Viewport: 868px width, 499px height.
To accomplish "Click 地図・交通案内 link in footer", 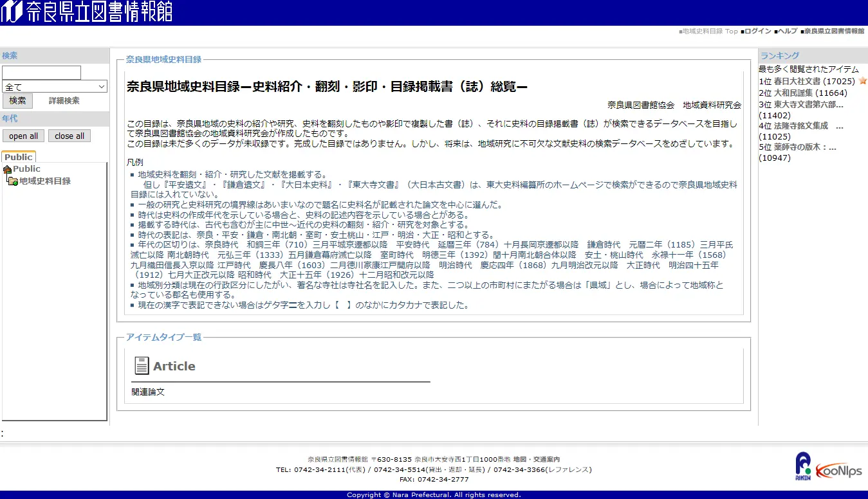I will coord(537,459).
